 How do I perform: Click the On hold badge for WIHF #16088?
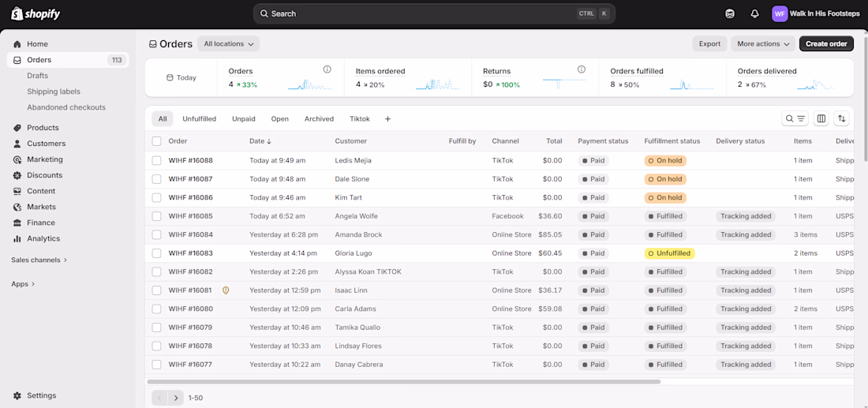pos(665,160)
